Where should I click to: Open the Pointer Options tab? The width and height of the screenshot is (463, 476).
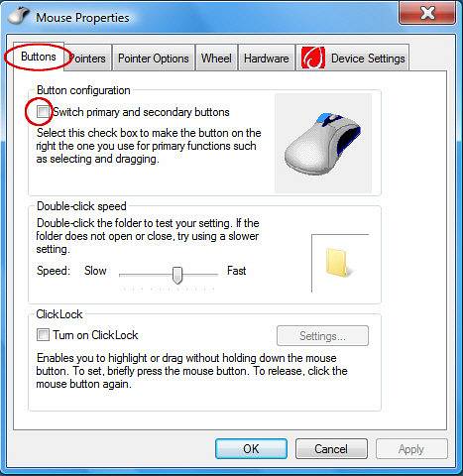tap(154, 59)
